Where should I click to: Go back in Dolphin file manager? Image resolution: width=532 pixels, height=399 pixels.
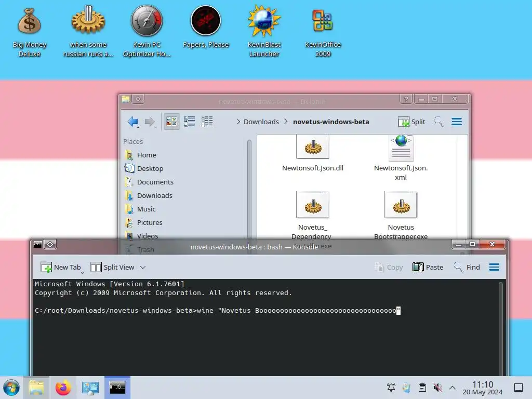(x=133, y=122)
